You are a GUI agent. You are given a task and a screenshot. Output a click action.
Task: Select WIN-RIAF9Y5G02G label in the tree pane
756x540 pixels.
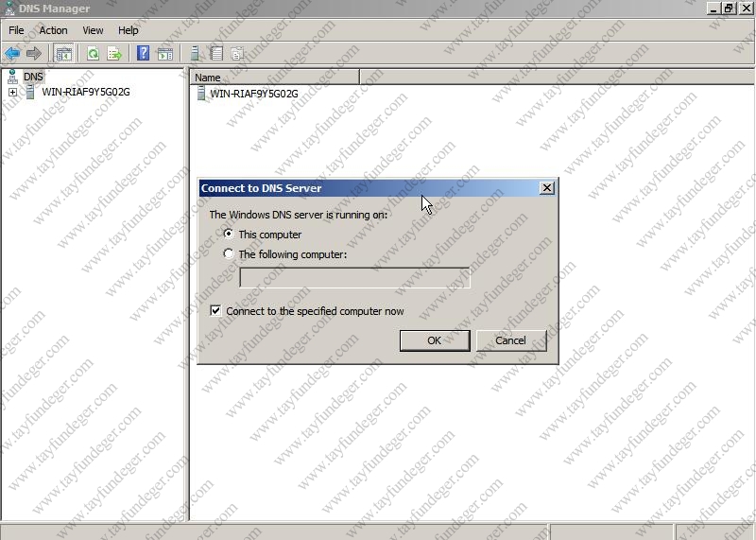tap(86, 92)
